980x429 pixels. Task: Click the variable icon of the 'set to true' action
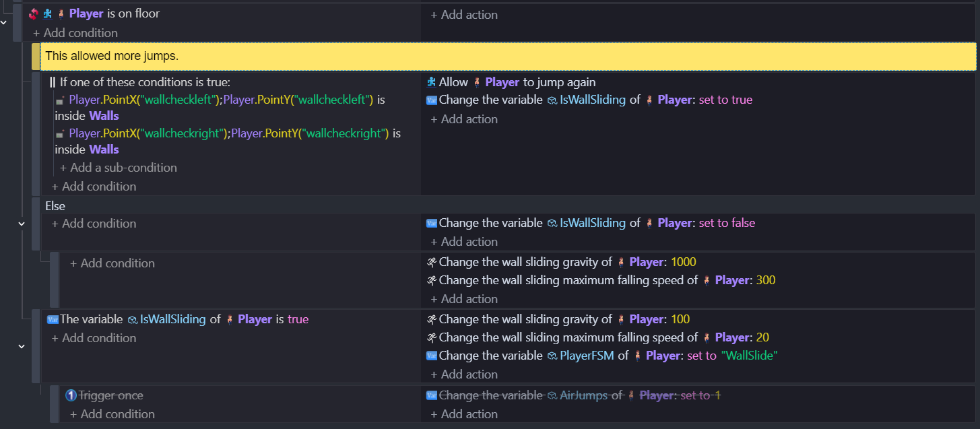tap(432, 100)
